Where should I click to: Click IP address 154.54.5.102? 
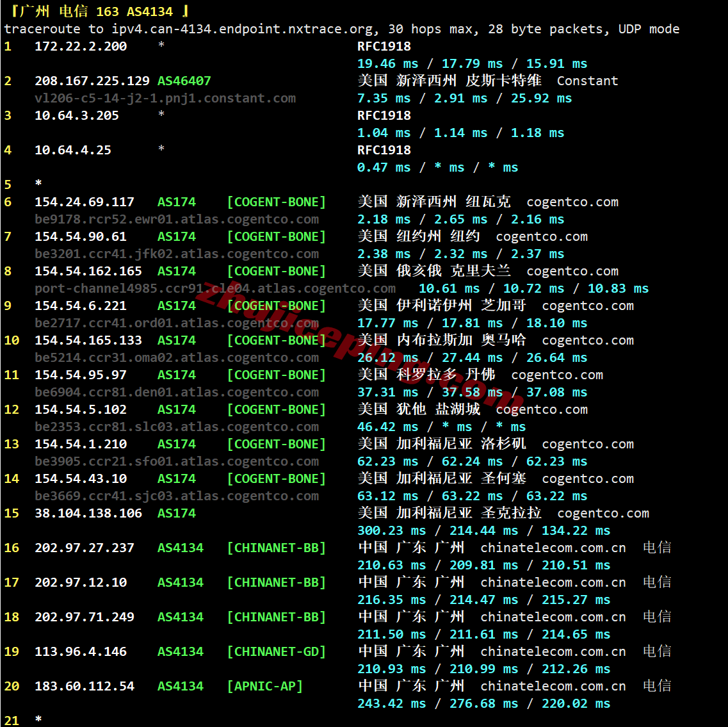(80, 410)
